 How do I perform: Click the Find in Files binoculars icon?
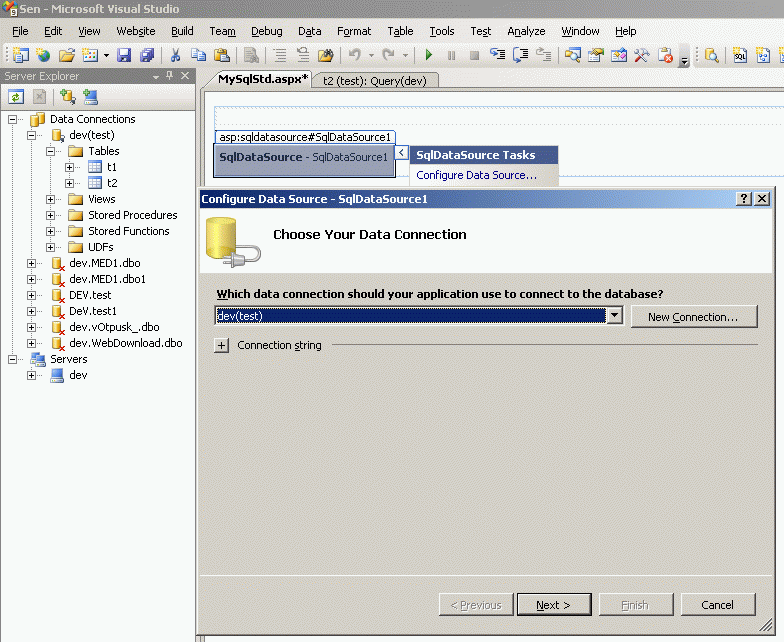(x=326, y=55)
